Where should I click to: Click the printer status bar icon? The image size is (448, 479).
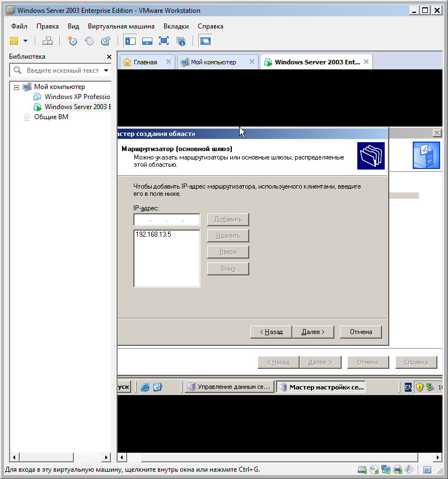[398, 469]
